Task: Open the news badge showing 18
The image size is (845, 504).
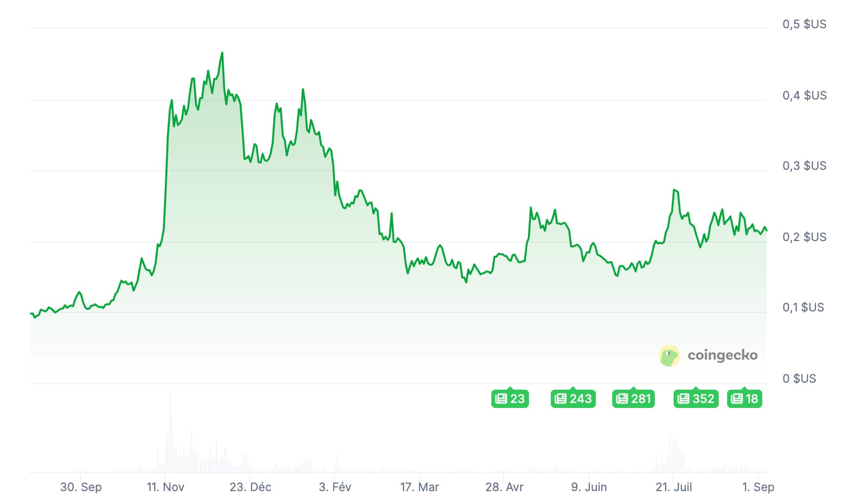Action: pyautogui.click(x=744, y=399)
